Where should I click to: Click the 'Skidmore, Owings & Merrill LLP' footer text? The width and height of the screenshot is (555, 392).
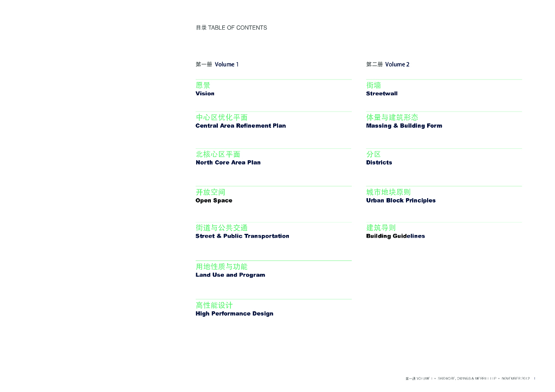point(467,378)
